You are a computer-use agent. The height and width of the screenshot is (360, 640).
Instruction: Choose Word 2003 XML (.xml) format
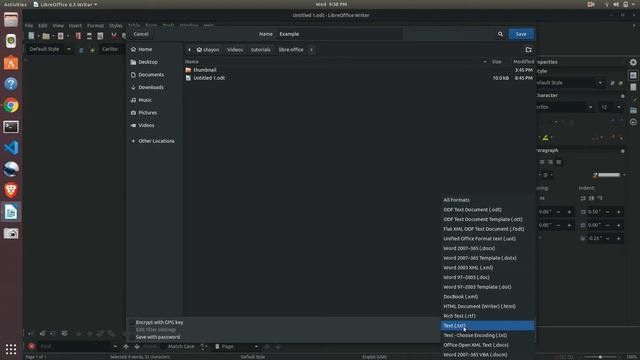pos(487,268)
